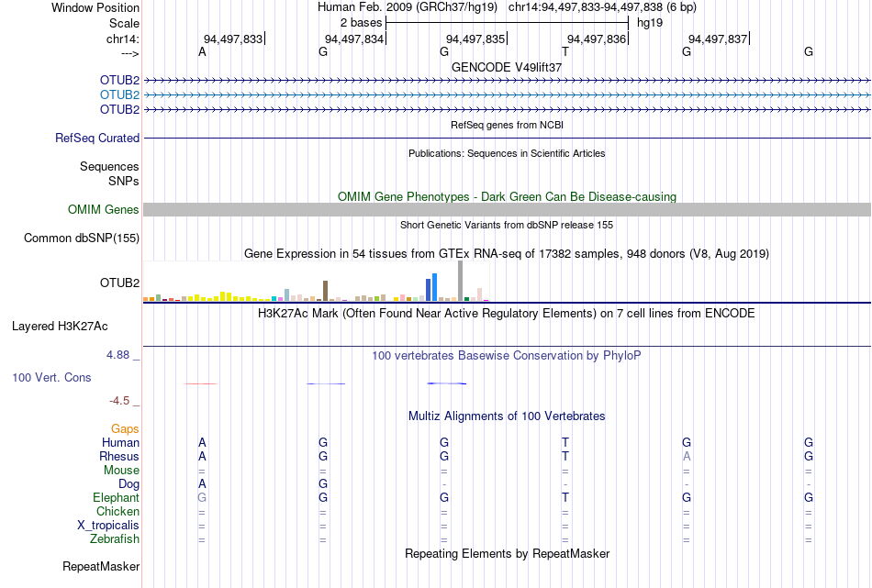Click the tallest gray bar in GTEx chart

tap(461, 282)
